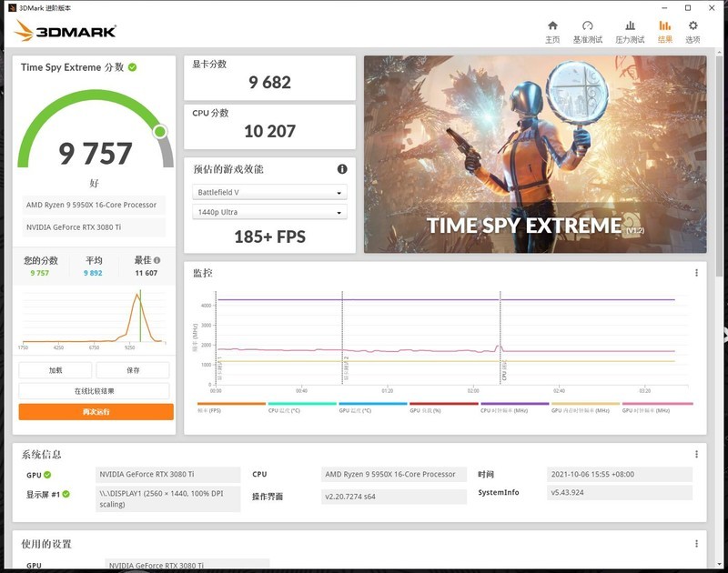The image size is (728, 573).
Task: Open the 1440p Ultra quality dropdown
Action: coord(268,211)
